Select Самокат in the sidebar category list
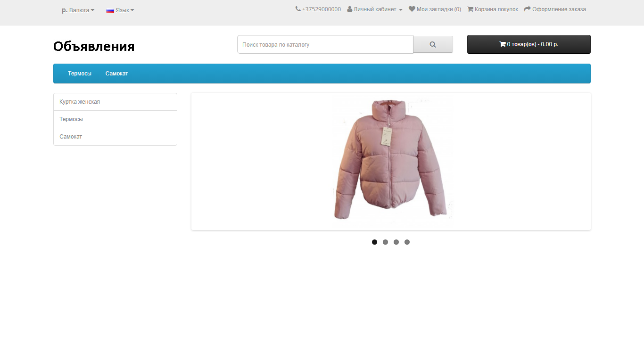This screenshot has width=644, height=362. (115, 137)
